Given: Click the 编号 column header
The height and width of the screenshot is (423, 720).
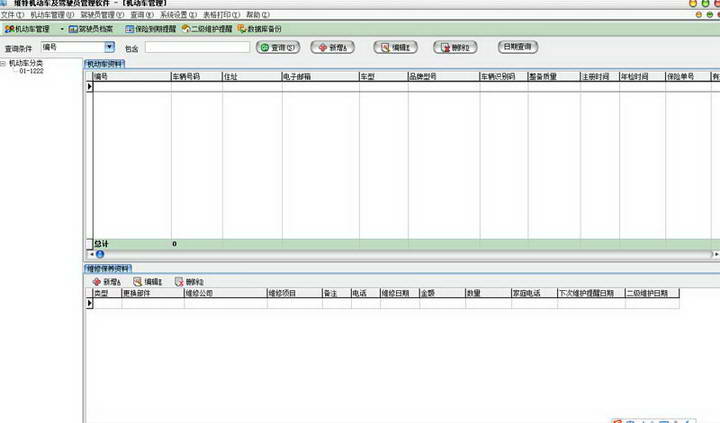Looking at the screenshot, I should [132, 76].
